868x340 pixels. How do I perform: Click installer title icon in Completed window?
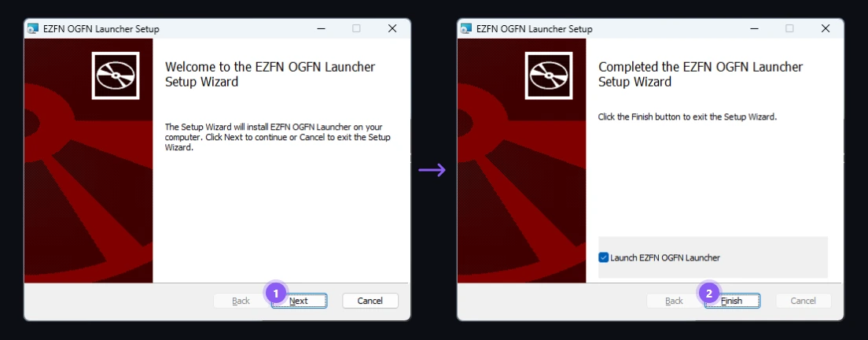point(467,29)
